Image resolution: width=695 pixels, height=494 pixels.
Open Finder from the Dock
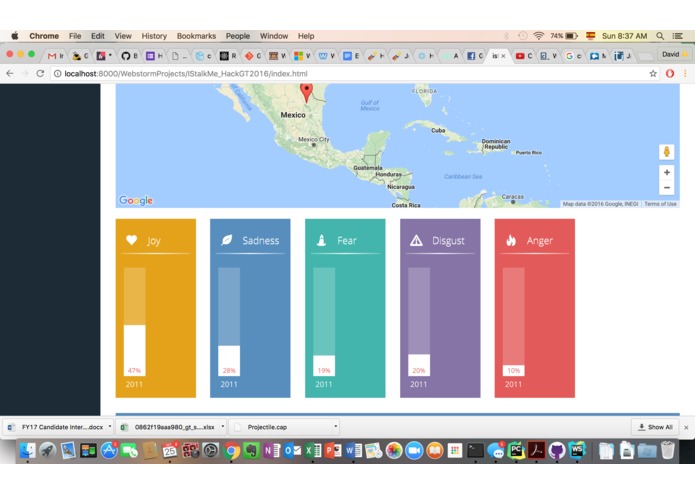click(27, 451)
